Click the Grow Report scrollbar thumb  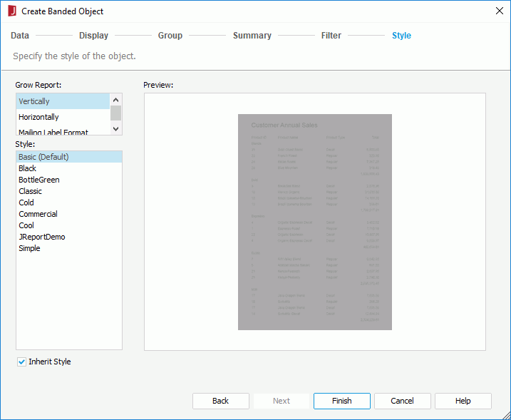(x=115, y=113)
